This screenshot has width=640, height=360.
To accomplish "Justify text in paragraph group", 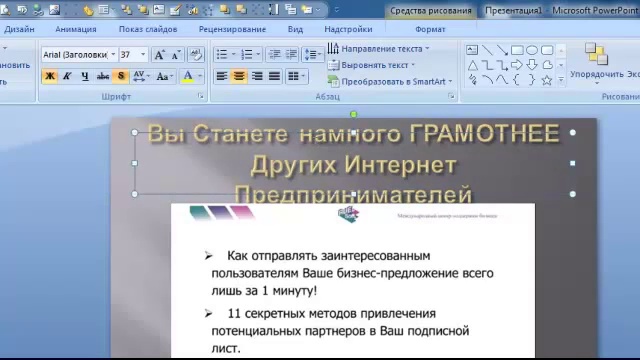I will click(275, 76).
